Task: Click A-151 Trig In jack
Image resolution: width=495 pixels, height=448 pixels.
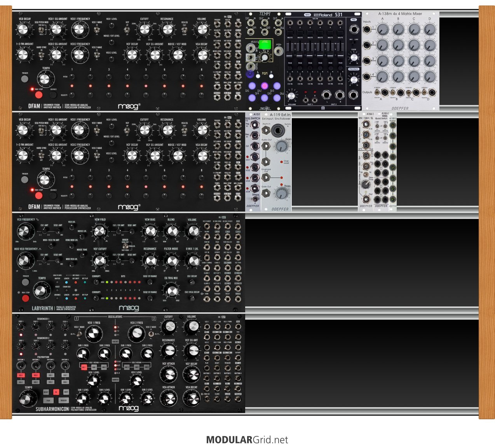Action: (254, 124)
